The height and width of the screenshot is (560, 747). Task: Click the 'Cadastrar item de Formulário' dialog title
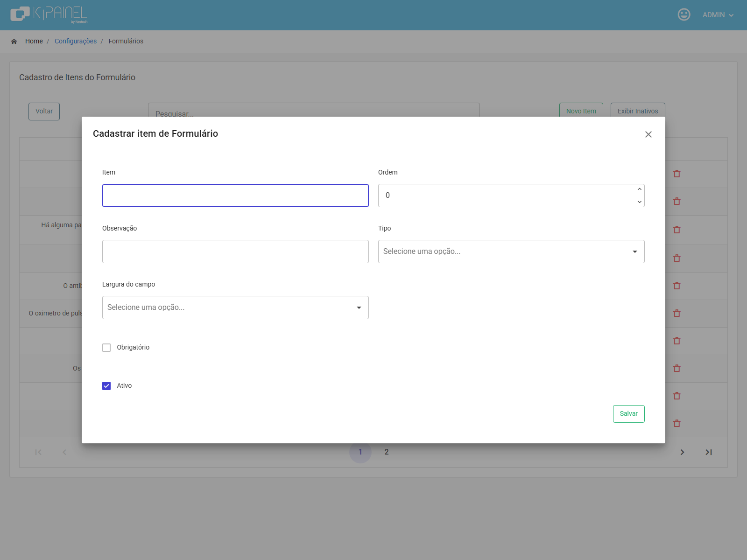(155, 133)
